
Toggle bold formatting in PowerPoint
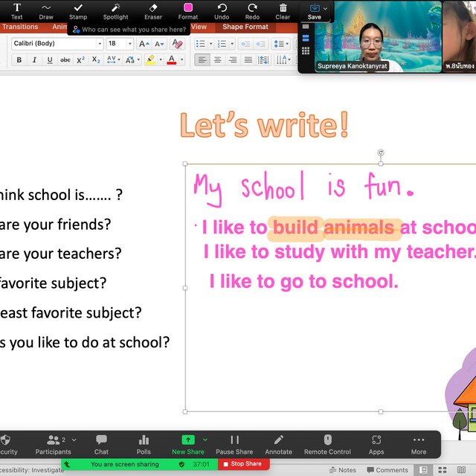coord(19,60)
